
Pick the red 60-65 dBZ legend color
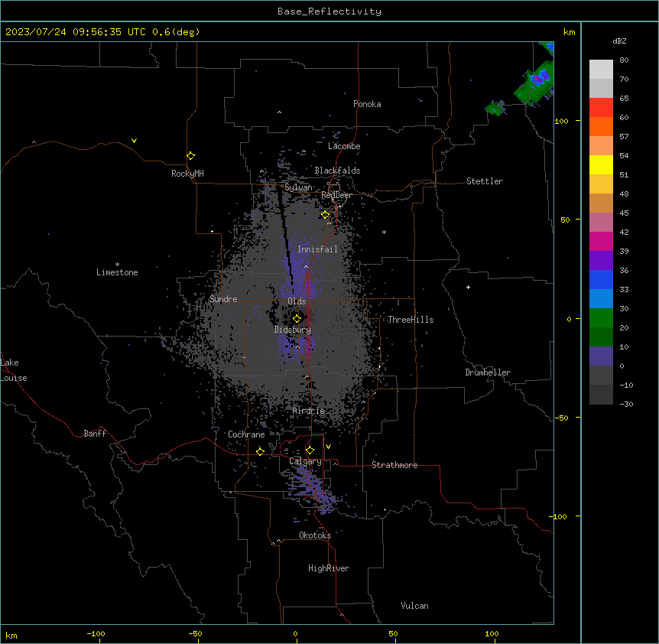point(601,108)
